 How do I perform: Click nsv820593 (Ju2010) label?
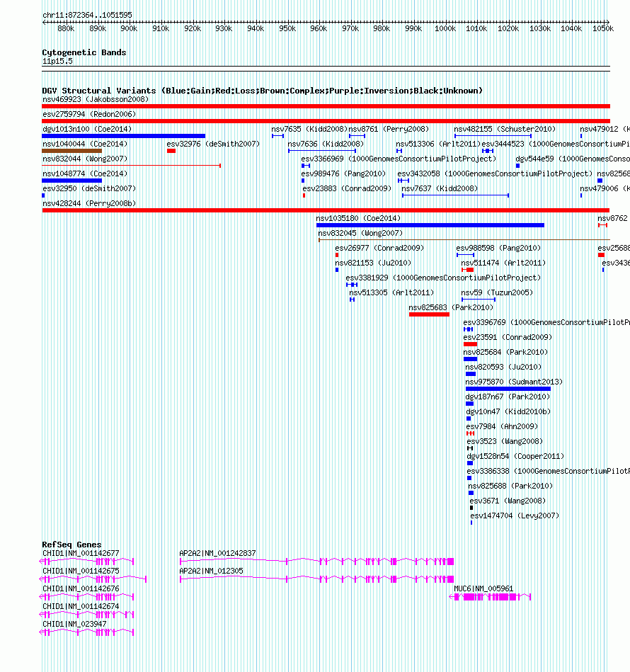(x=503, y=367)
